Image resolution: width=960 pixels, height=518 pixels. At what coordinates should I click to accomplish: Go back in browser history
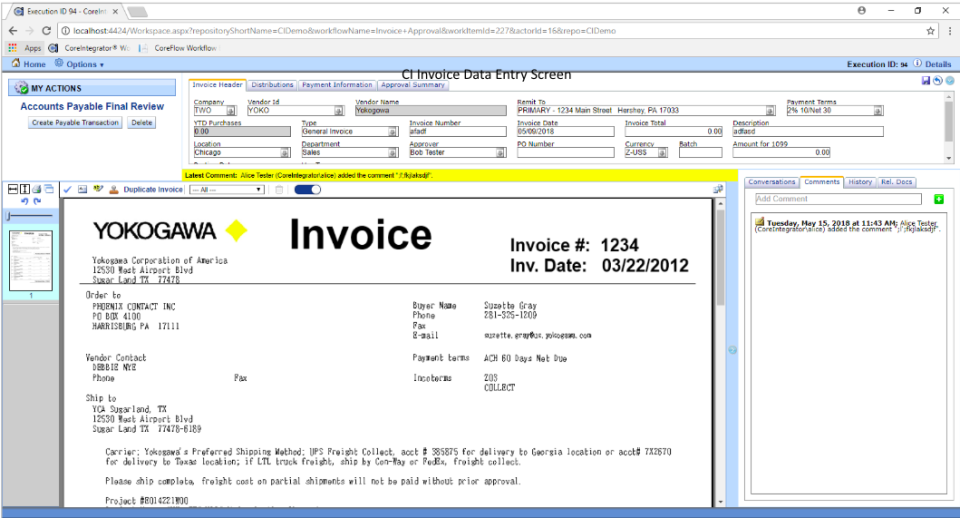[13, 31]
